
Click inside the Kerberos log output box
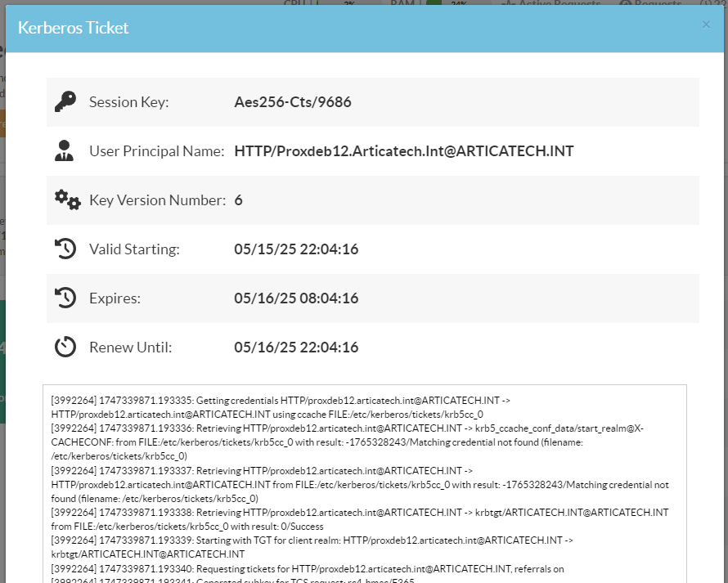point(364,482)
